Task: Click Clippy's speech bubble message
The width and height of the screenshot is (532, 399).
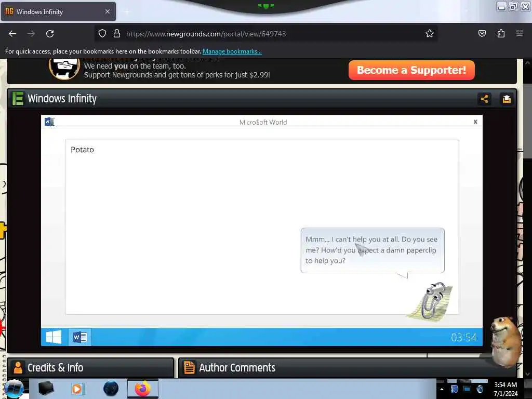Action: coord(372,250)
